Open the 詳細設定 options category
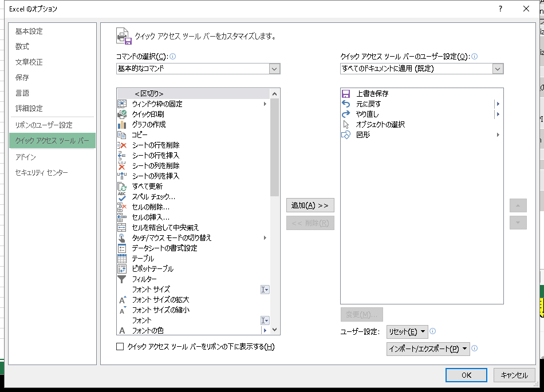 [52, 109]
